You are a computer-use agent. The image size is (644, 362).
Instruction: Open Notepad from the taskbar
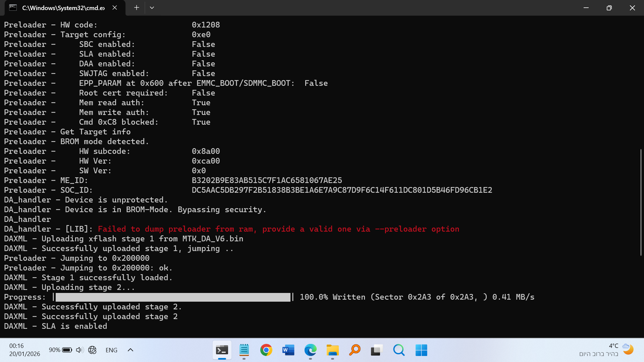click(244, 350)
